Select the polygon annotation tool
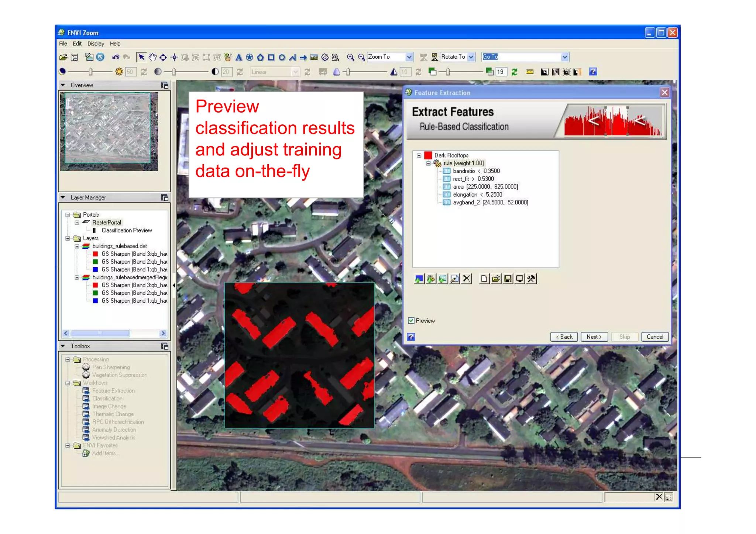This screenshot has height=534, width=756. (x=260, y=57)
